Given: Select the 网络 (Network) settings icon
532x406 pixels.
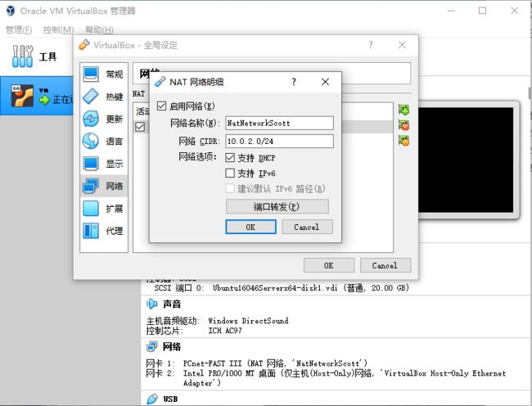Looking at the screenshot, I should tap(91, 186).
